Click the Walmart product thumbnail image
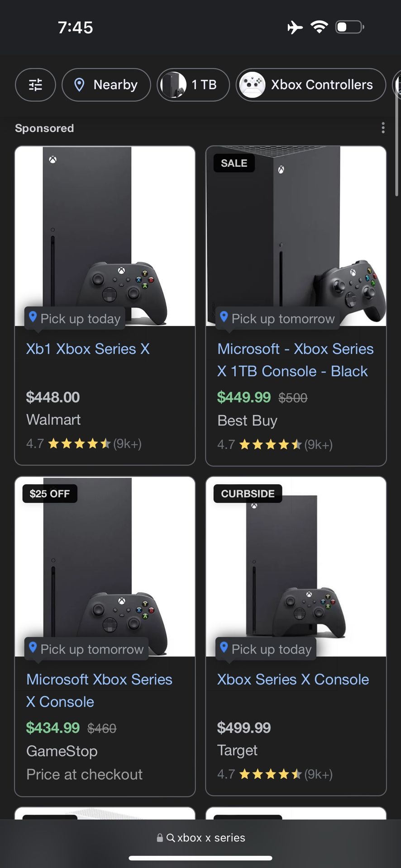 coord(105,235)
